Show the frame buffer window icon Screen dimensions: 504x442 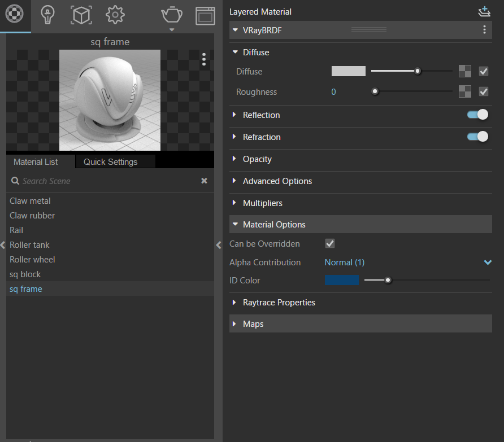pos(205,16)
